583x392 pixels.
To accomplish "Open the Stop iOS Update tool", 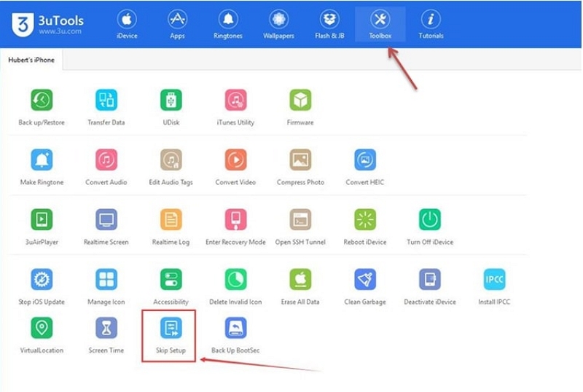I will [42, 280].
